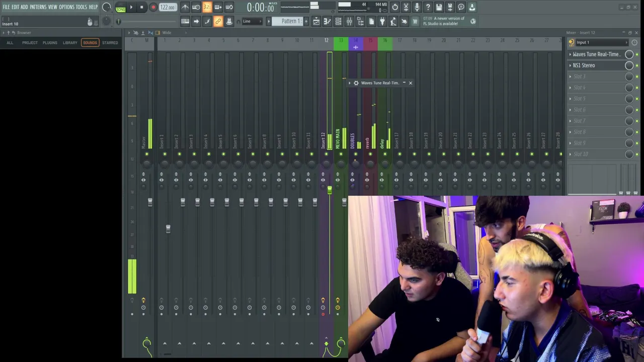Open the Browser view icon

[360, 21]
